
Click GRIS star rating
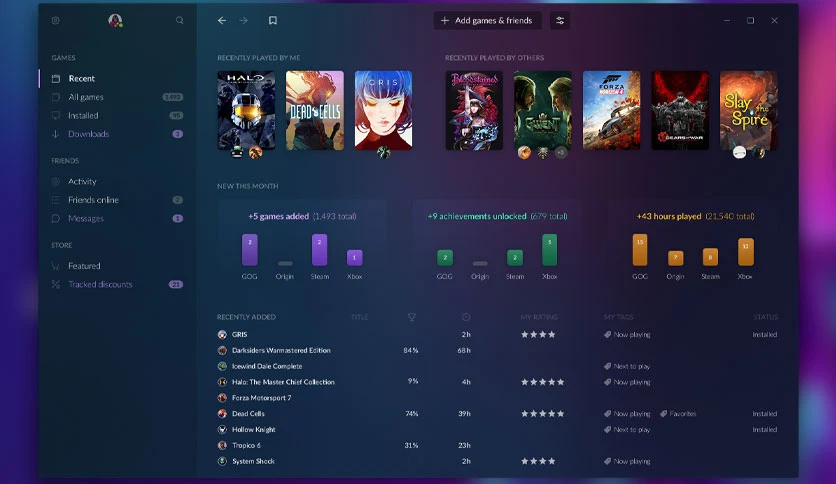click(538, 334)
